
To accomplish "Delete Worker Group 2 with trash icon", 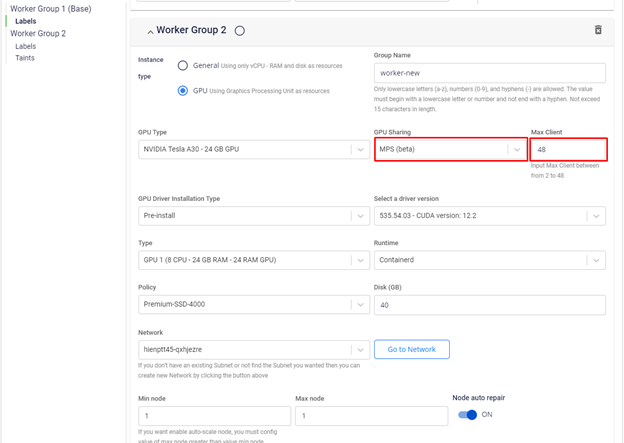I will 598,30.
